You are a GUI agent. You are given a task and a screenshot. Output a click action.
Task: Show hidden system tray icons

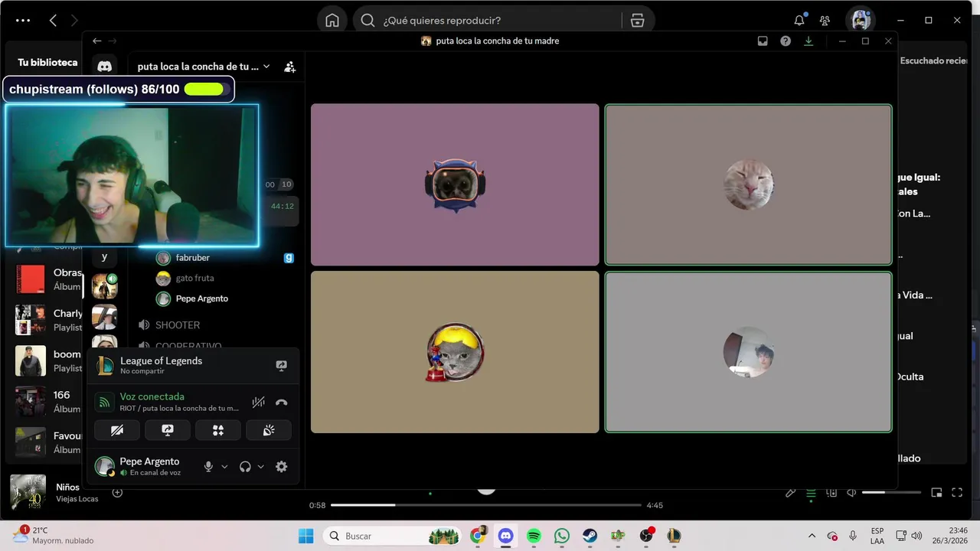[812, 536]
